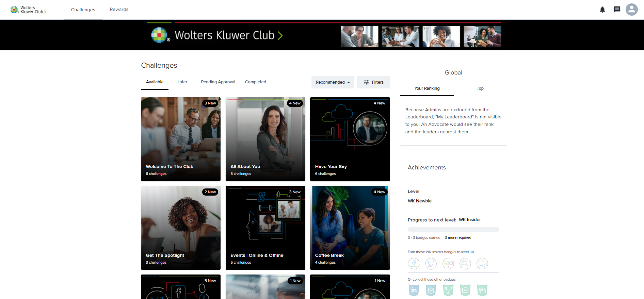Select the 500 points badge
This screenshot has height=299, width=644.
coord(448,263)
